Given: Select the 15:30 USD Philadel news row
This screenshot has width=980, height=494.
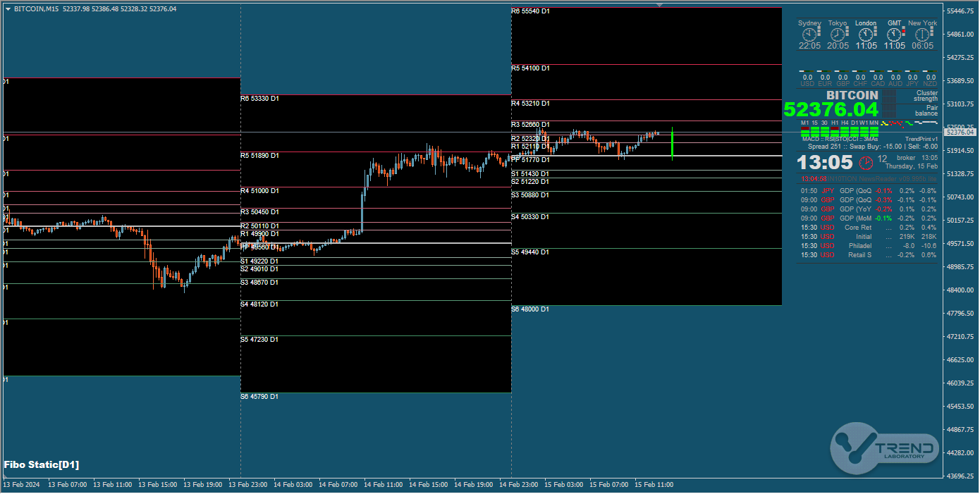Looking at the screenshot, I should 869,246.
